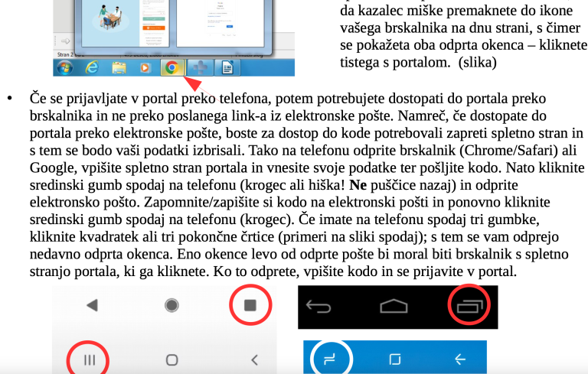Tap the curved back arrow on black bar
This screenshot has height=374, width=588.
[319, 307]
